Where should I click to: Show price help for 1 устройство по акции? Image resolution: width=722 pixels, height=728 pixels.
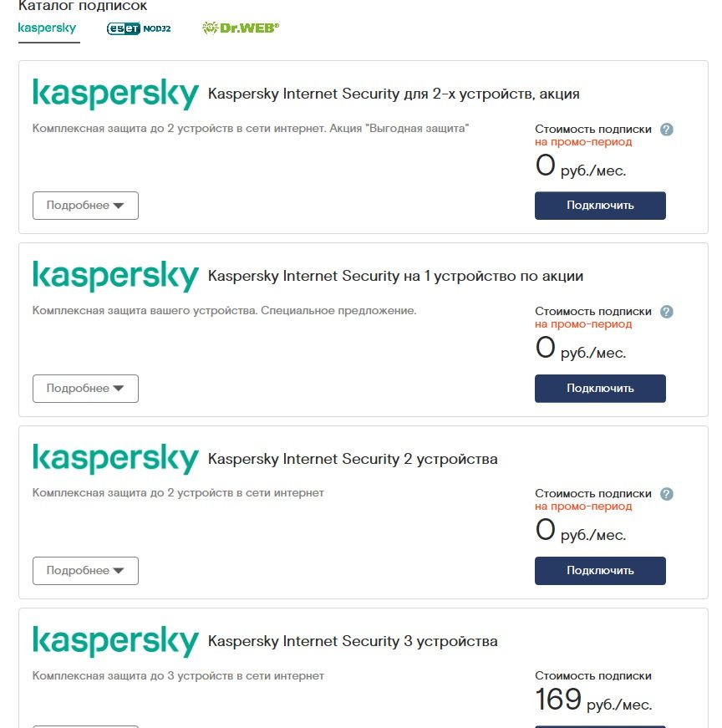(x=666, y=312)
